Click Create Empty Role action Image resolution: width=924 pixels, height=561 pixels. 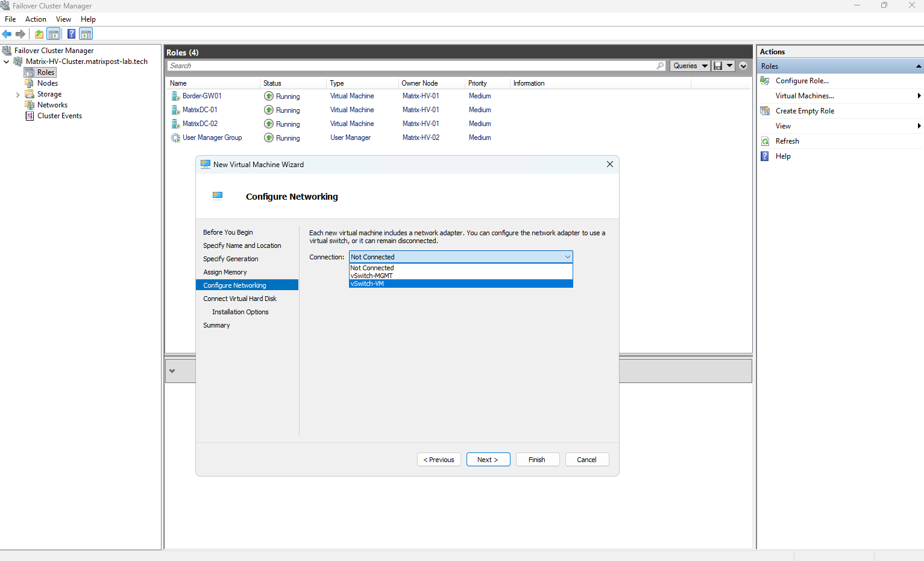tap(805, 111)
